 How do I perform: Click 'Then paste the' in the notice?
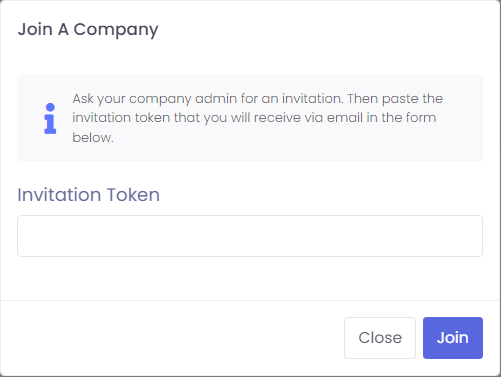click(395, 99)
